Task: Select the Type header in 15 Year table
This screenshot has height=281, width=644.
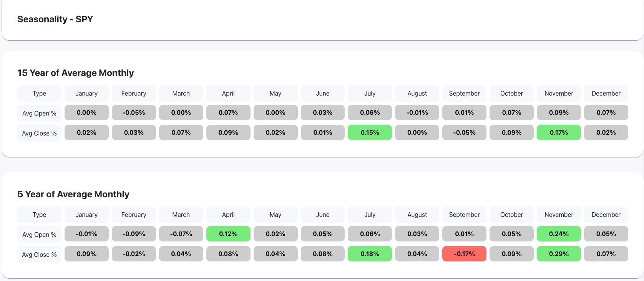Action: coord(39,93)
